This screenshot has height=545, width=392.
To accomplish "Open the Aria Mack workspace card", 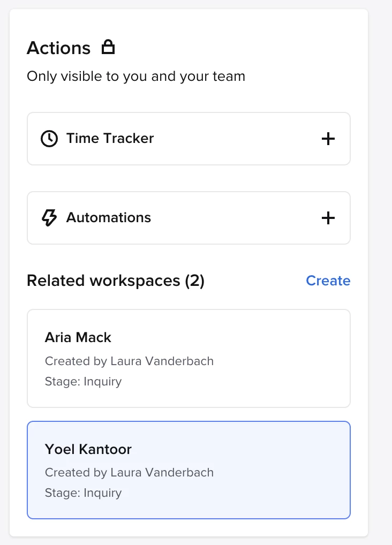I will tap(189, 358).
